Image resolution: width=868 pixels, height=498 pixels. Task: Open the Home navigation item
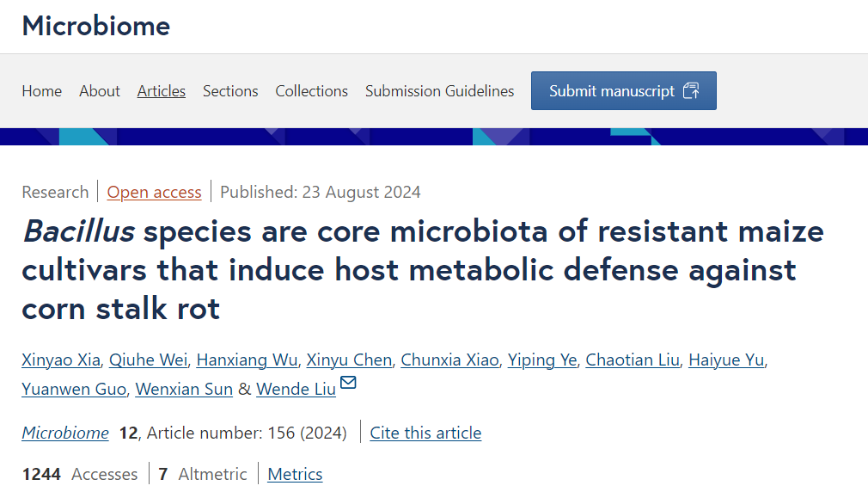pos(42,91)
